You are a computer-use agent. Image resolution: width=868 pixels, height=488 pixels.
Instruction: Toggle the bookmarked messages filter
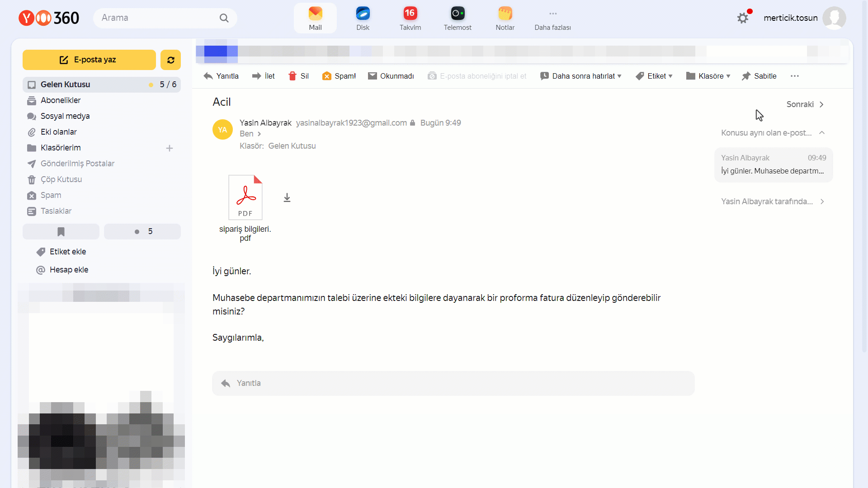61,231
